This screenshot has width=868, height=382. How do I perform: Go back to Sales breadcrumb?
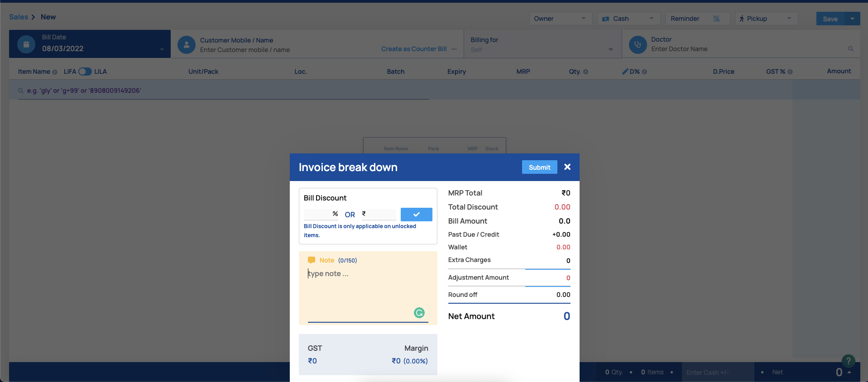[19, 17]
